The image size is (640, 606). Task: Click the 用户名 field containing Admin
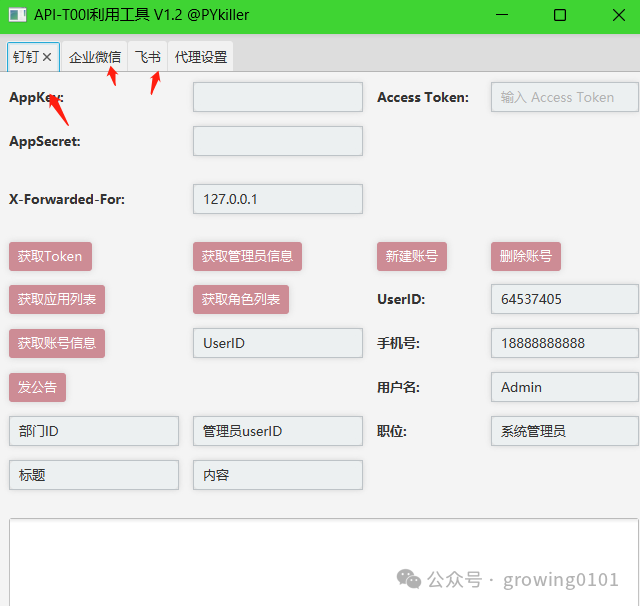[564, 387]
